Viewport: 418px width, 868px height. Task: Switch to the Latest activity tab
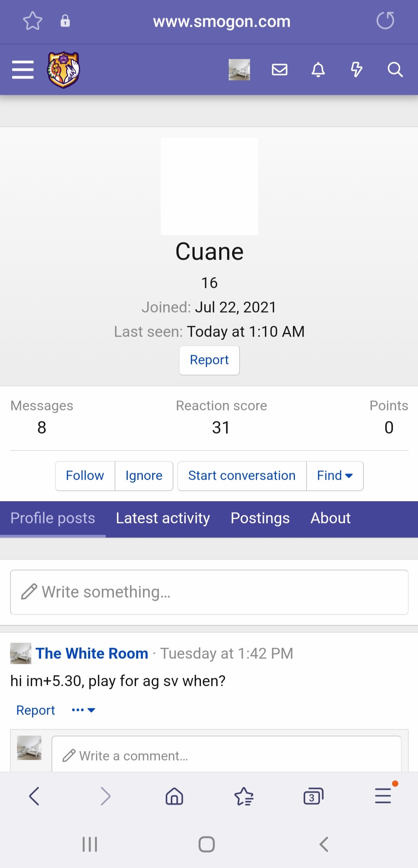pyautogui.click(x=163, y=518)
